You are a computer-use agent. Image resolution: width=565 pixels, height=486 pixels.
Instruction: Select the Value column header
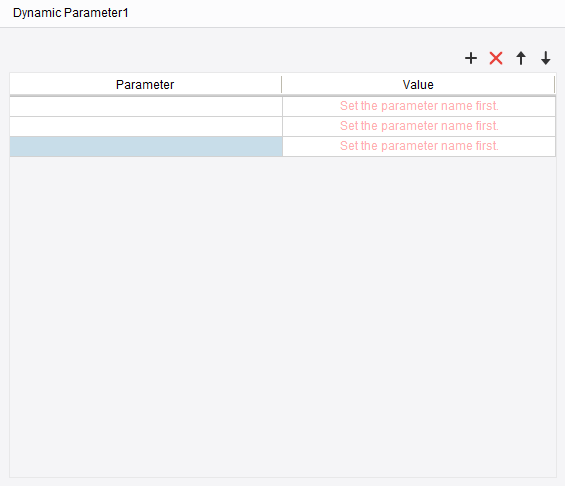tap(418, 85)
